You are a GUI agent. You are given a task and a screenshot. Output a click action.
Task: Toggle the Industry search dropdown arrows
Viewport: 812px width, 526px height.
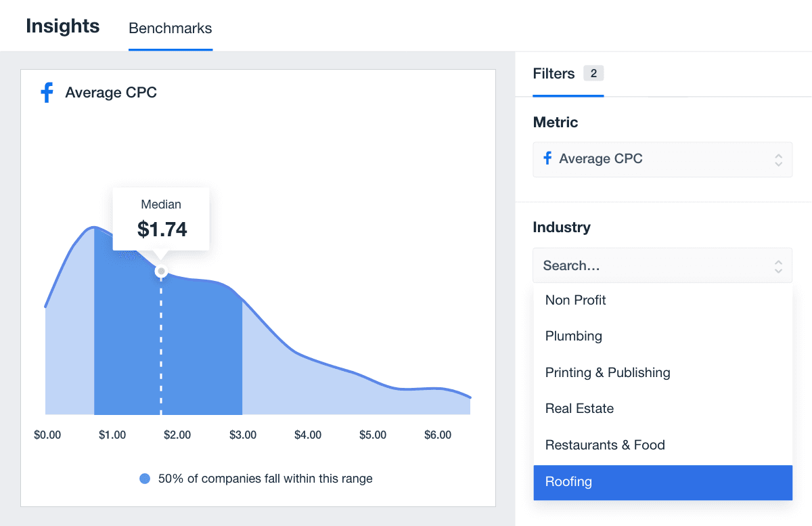pyautogui.click(x=778, y=266)
